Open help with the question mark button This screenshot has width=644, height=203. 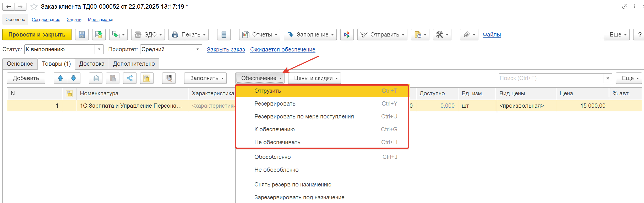[x=639, y=35]
